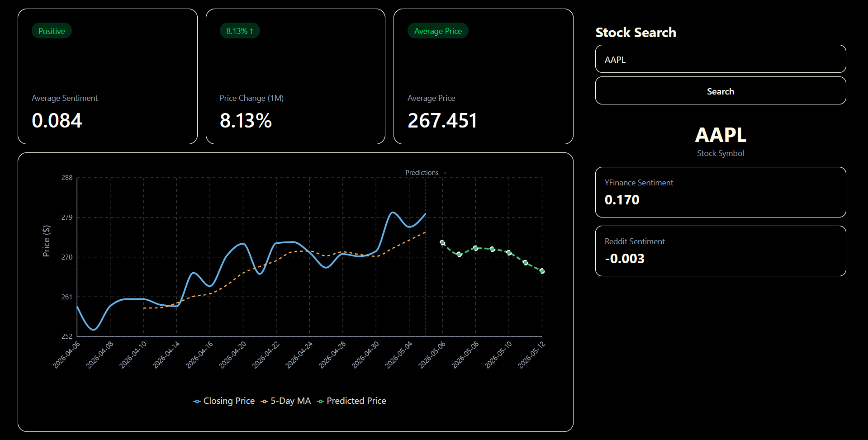The height and width of the screenshot is (440, 868).
Task: Click the 2026-04-06 x-axis date label
Action: click(67, 355)
